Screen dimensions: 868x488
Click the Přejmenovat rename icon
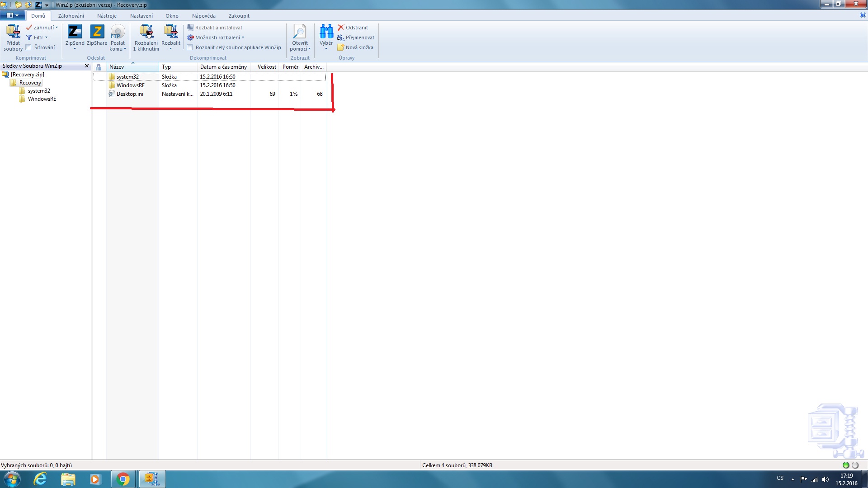341,38
